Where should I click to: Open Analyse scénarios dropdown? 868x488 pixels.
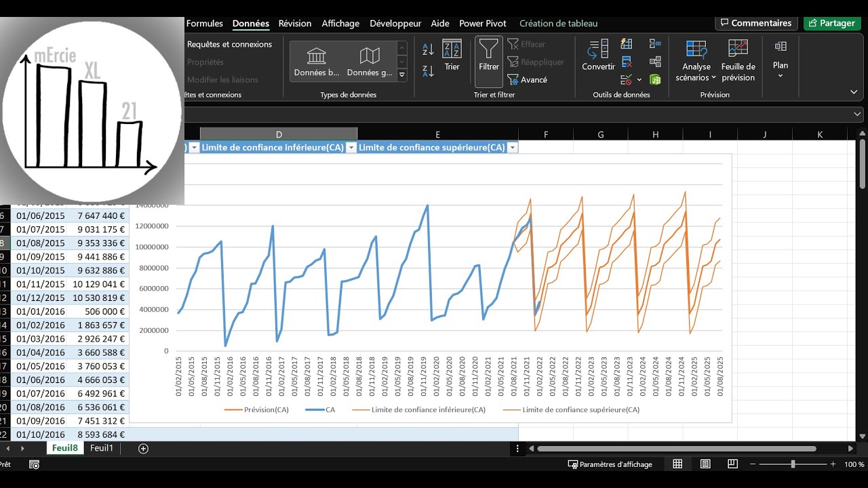[696, 60]
